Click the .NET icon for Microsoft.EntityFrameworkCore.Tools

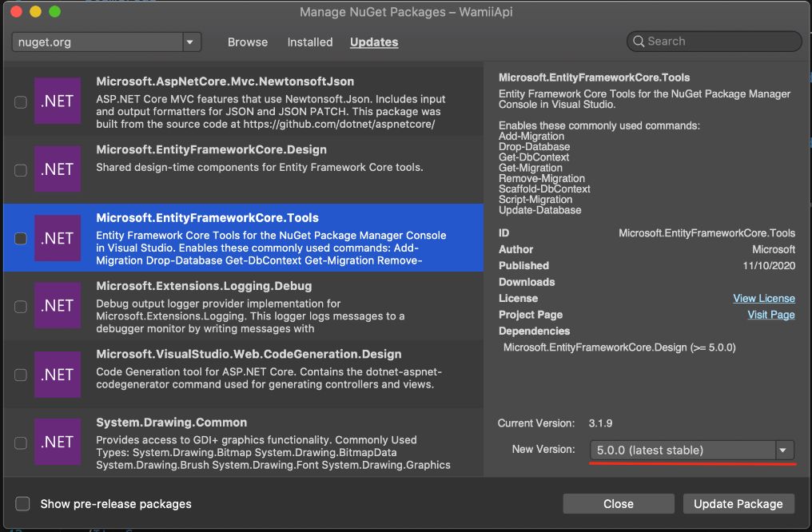click(x=58, y=238)
